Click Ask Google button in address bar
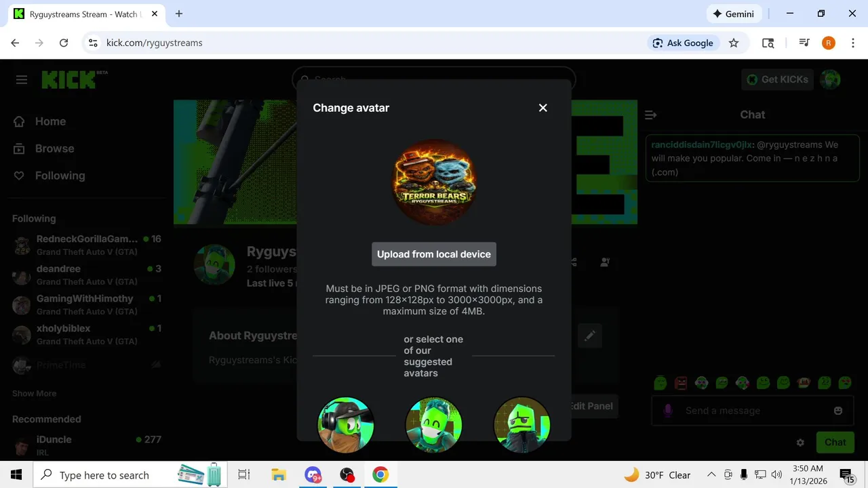Image resolution: width=868 pixels, height=488 pixels. (x=683, y=43)
